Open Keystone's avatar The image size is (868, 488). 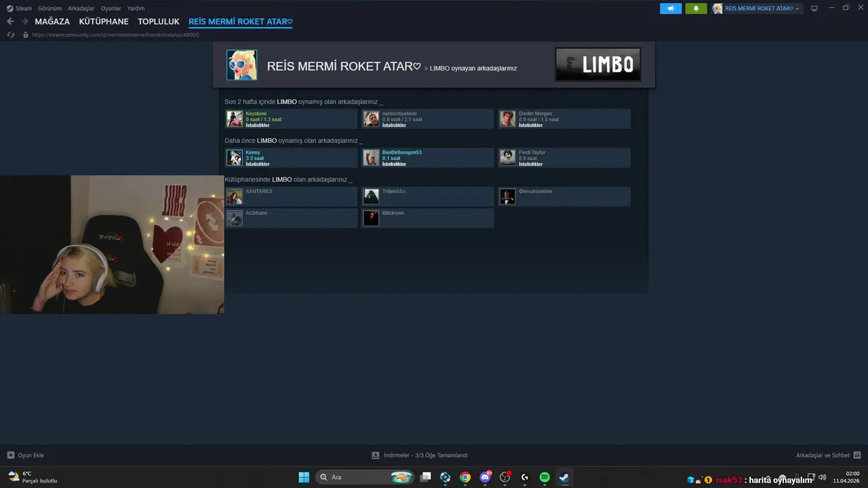235,119
